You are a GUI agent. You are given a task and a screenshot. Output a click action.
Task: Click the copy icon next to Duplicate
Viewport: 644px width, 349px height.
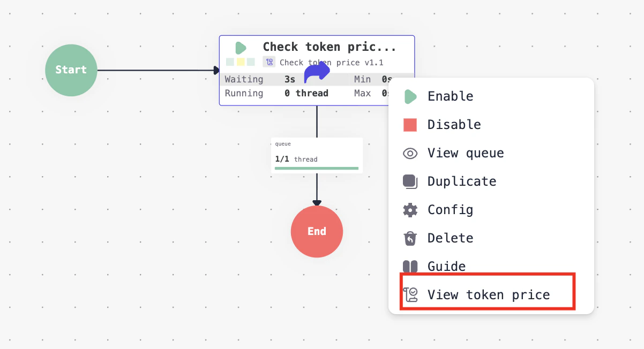click(410, 181)
